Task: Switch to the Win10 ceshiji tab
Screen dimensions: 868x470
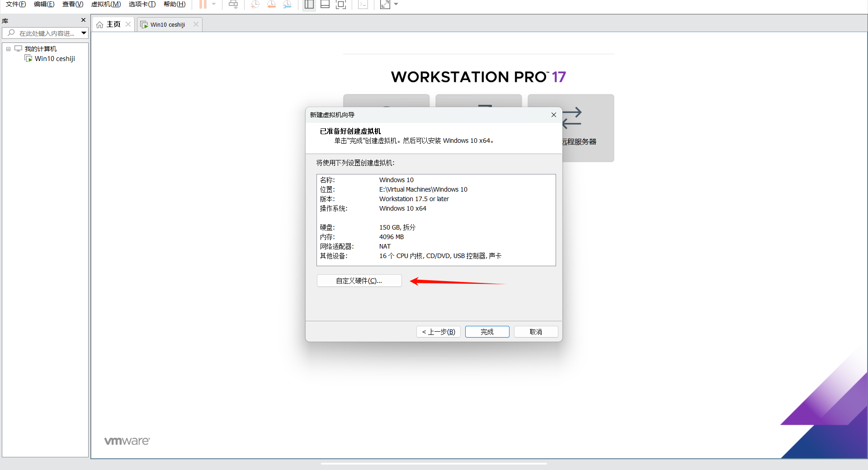Action: point(167,24)
